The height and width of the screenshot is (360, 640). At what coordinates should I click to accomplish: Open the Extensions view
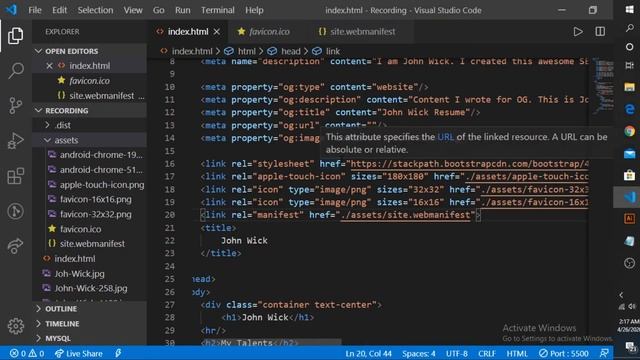[x=16, y=176]
